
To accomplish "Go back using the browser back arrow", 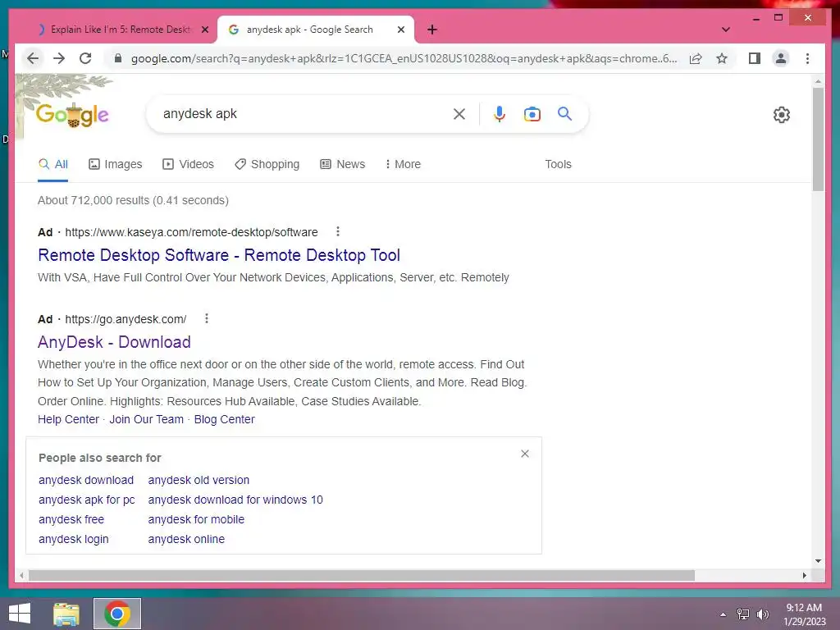I will click(33, 58).
